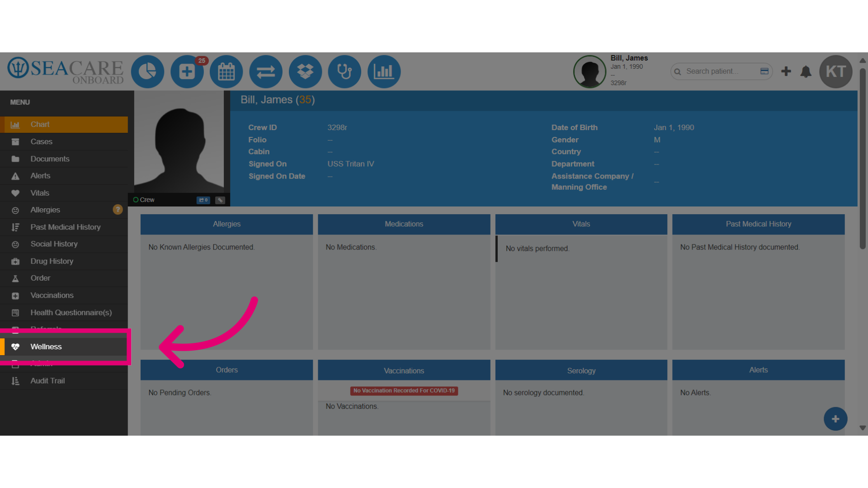Click the card scan icon in search box
The height and width of the screenshot is (488, 868).
(764, 71)
